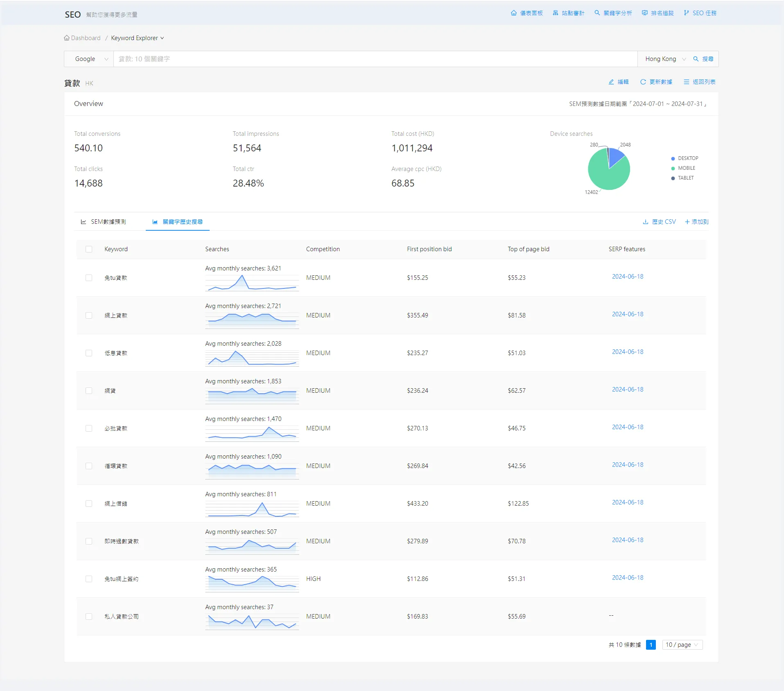Expand the Hong Kong region dropdown

665,59
